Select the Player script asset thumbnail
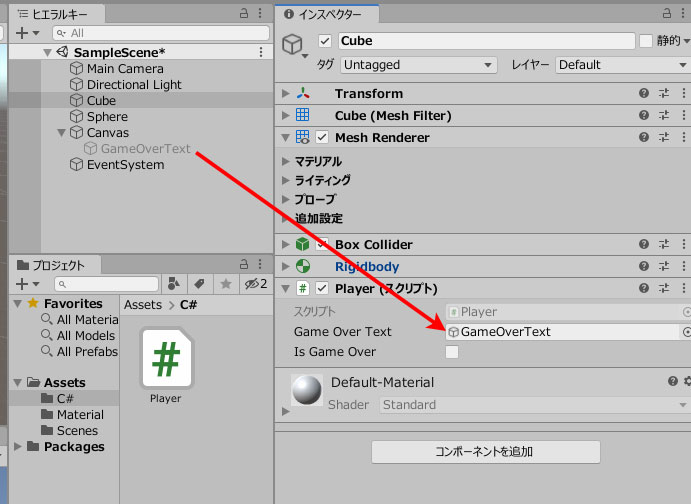Image resolution: width=691 pixels, height=504 pixels. coord(167,359)
